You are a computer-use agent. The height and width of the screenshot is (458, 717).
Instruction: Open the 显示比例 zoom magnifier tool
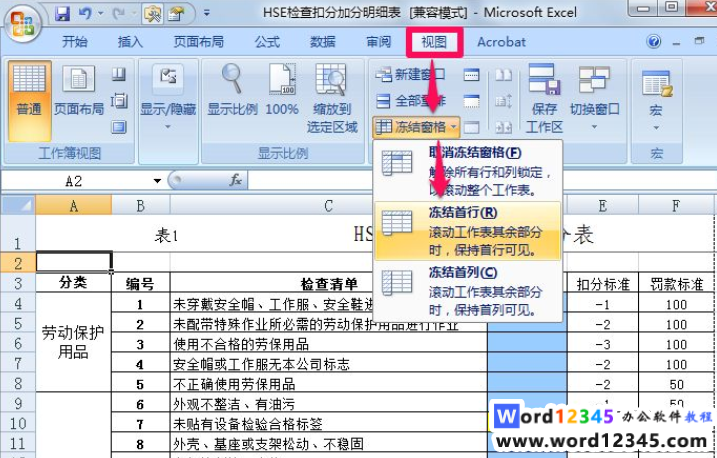click(x=232, y=92)
